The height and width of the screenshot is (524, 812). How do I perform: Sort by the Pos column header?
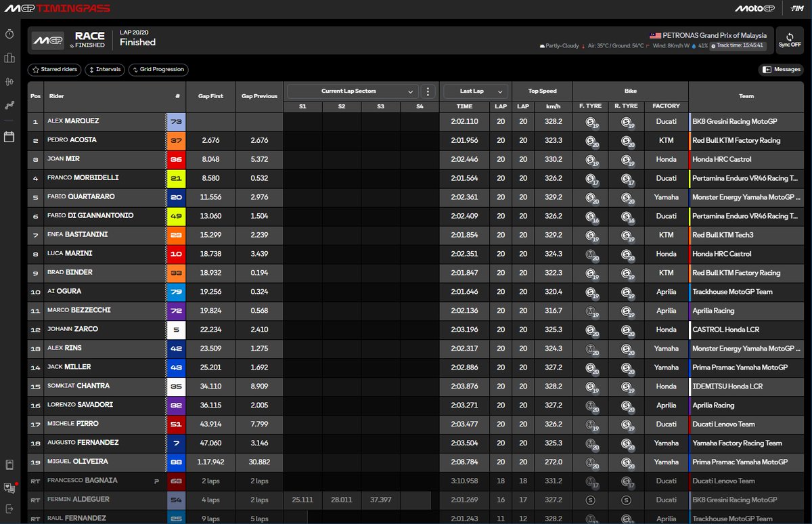click(x=35, y=96)
